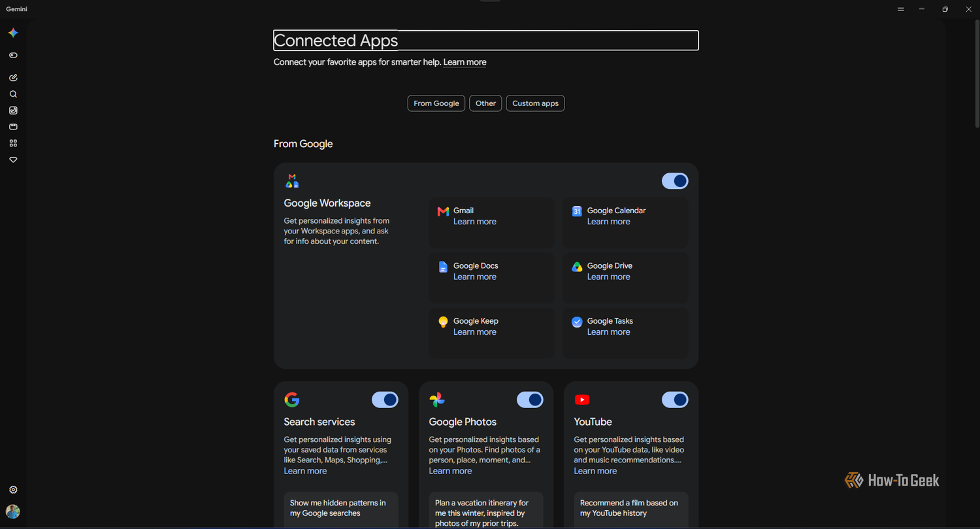980x529 pixels.
Task: Open the account profile picture
Action: click(x=13, y=511)
